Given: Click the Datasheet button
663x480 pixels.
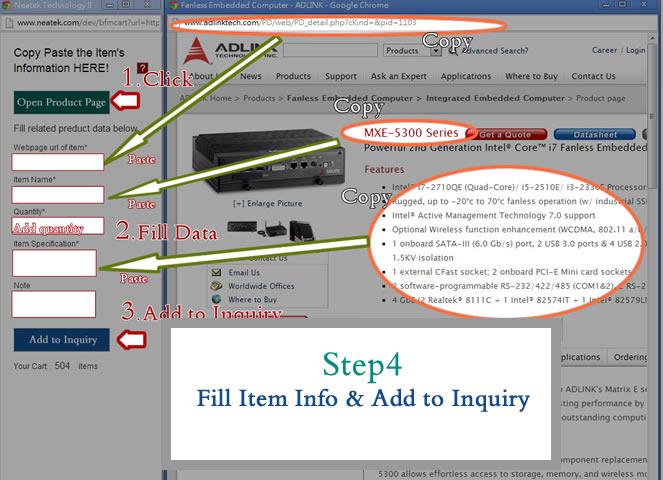Looking at the screenshot, I should 595,134.
